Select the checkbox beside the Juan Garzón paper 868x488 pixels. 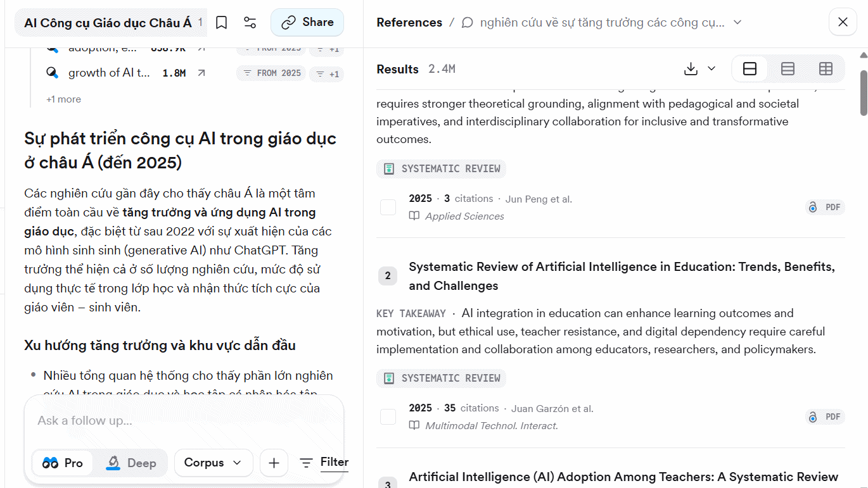coord(388,416)
